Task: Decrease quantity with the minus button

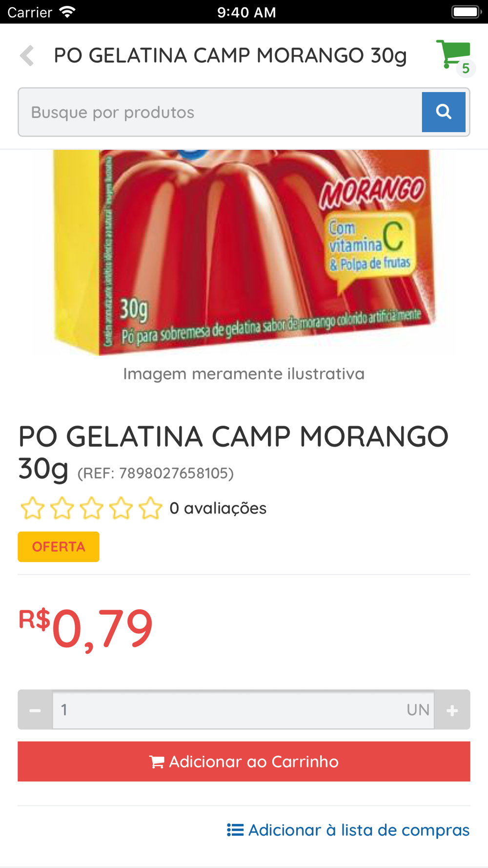Action: pyautogui.click(x=35, y=710)
